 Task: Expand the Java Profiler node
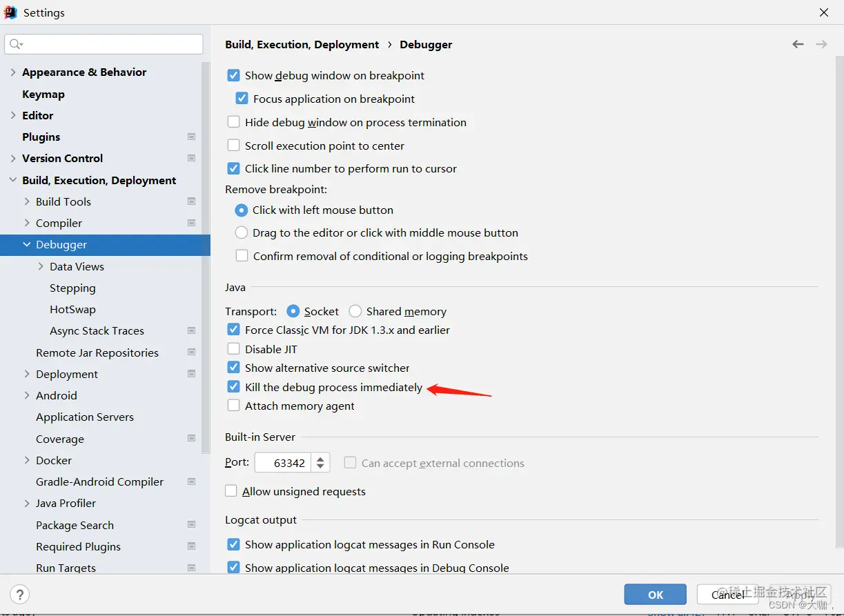(27, 503)
